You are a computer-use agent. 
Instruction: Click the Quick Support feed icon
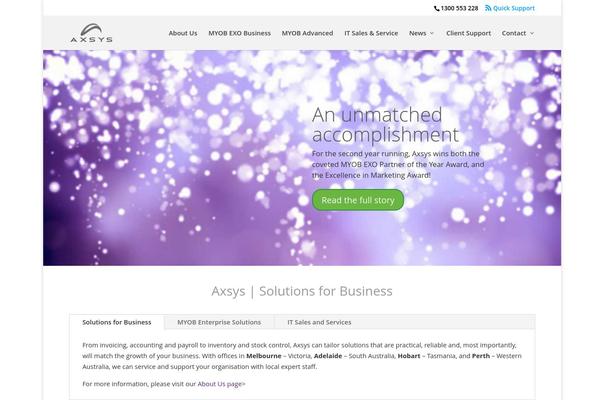click(x=488, y=8)
